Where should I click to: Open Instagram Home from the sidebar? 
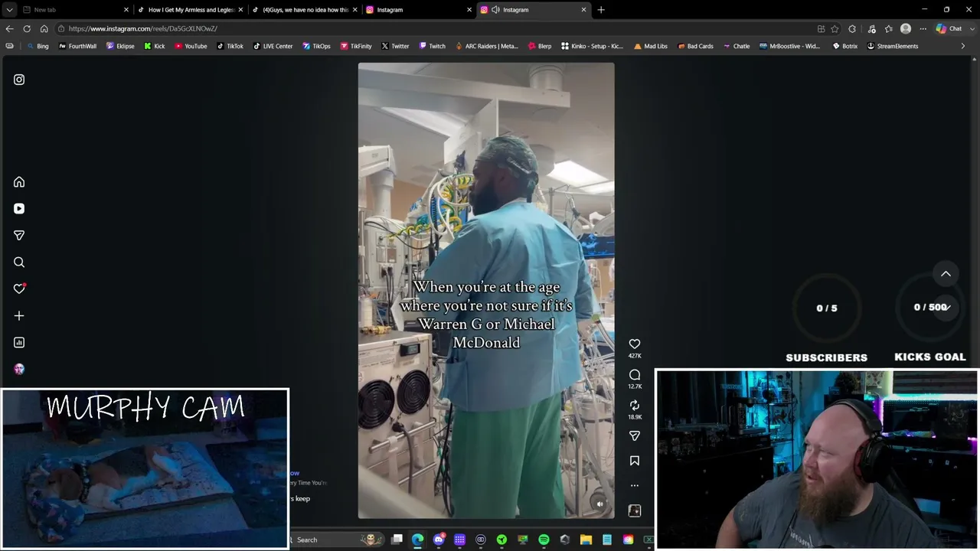[x=19, y=182]
